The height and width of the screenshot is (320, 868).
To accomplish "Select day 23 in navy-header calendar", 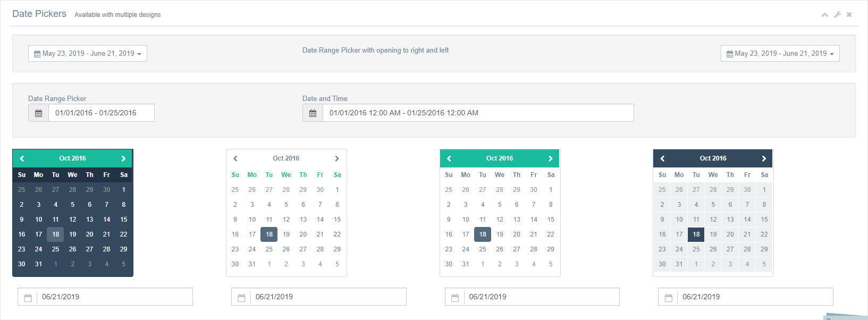I will [662, 249].
